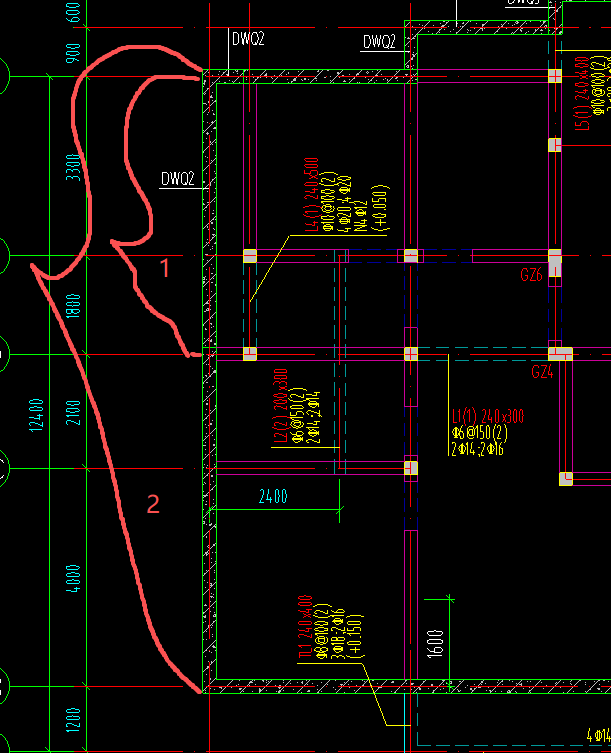Viewport: 611px width, 753px height.
Task: Select the horizontal 2400 dimension text
Action: [x=273, y=496]
